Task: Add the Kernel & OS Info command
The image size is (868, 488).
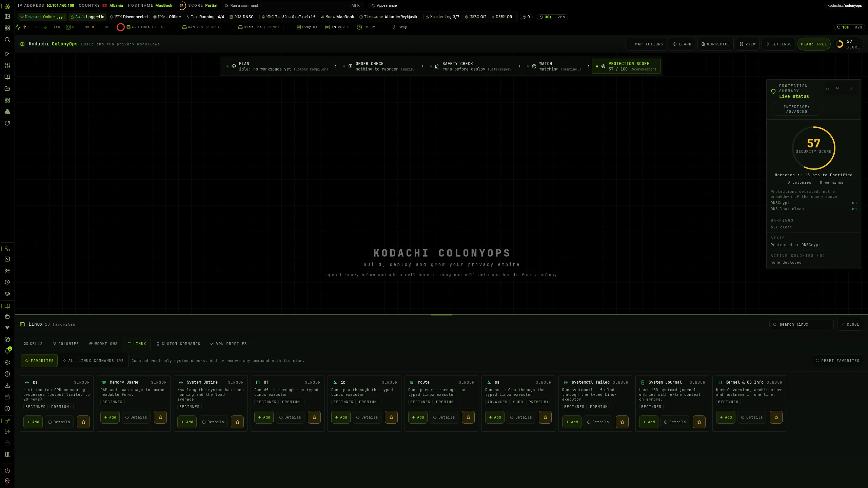Action: pyautogui.click(x=726, y=417)
